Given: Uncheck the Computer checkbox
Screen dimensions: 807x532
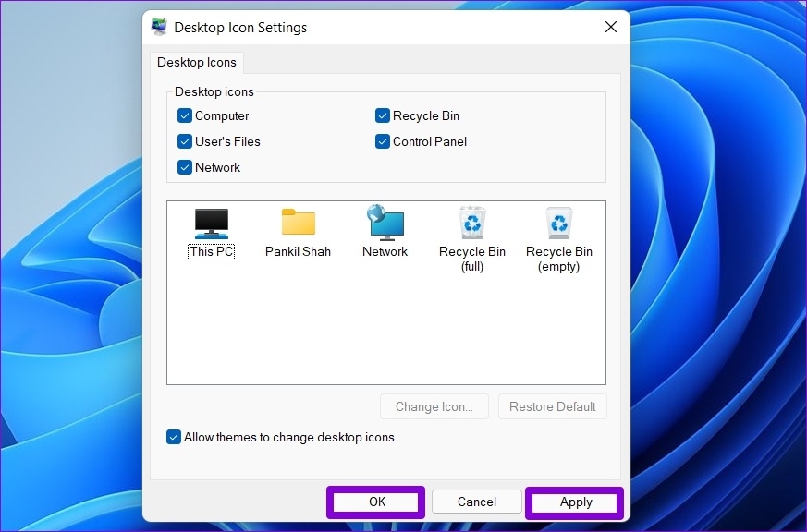Looking at the screenshot, I should click(185, 115).
